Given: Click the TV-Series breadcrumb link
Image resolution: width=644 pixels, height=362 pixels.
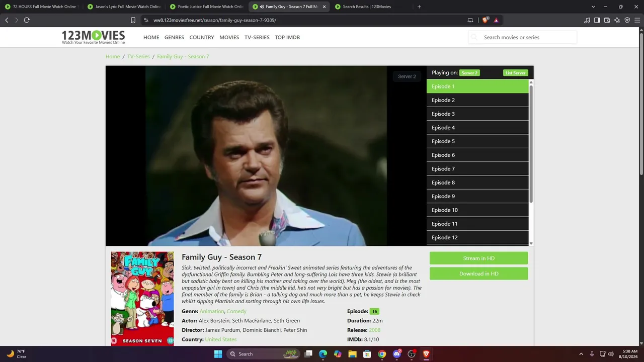Looking at the screenshot, I should tap(138, 56).
